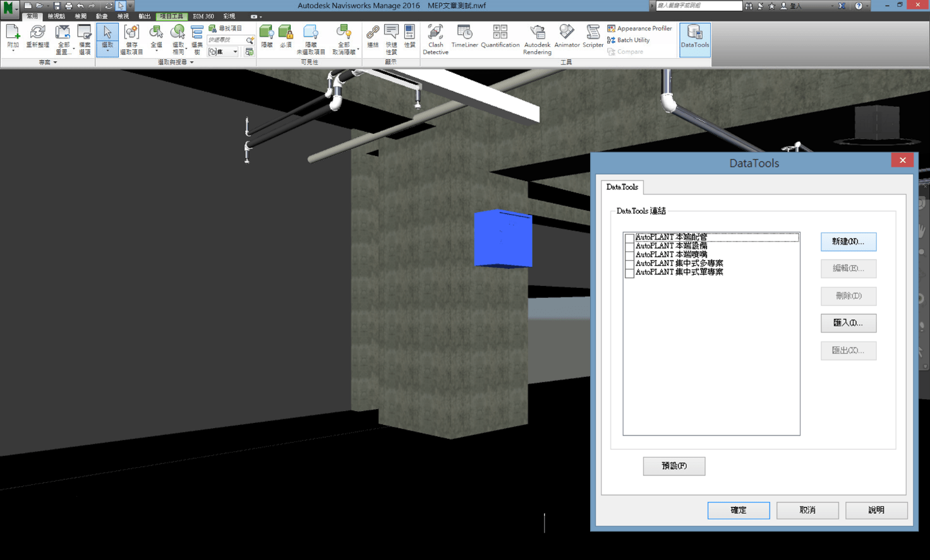930x560 pixels.
Task: Check the AutoPLANT 集中式單專案 checkbox
Action: coord(629,273)
